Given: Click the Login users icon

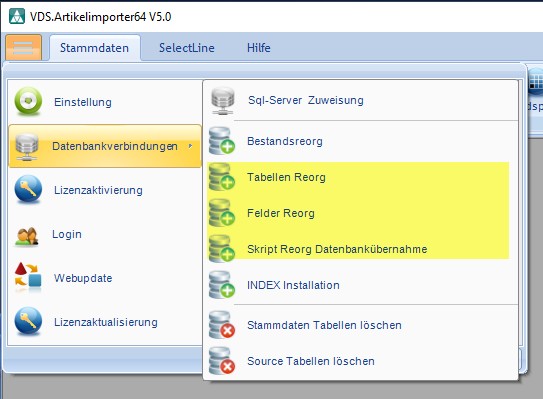Looking at the screenshot, I should click(x=27, y=236).
